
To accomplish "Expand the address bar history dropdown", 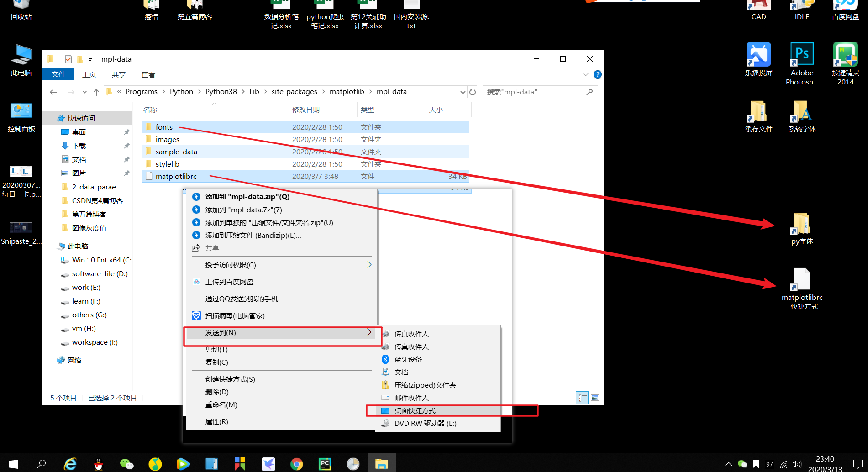I will click(463, 91).
